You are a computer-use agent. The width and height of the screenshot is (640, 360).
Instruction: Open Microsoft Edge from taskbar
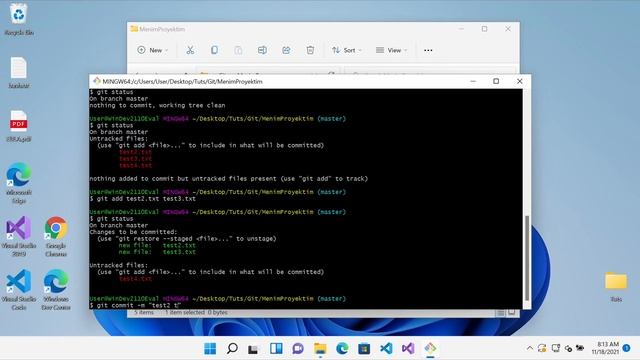click(x=342, y=349)
